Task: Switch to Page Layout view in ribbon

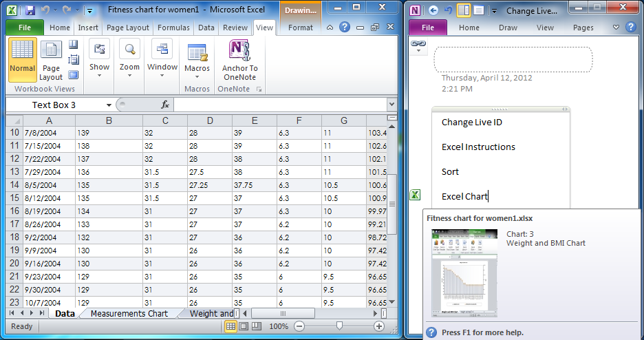Action: coord(51,60)
